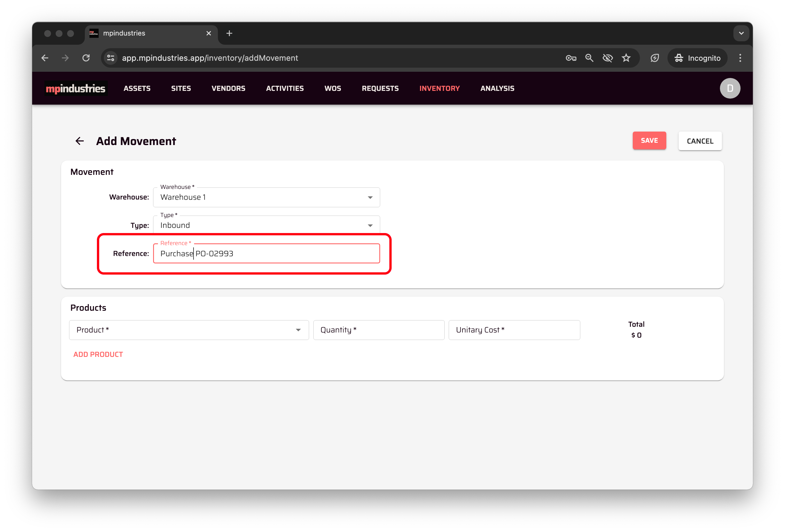Open the user avatar D menu
Screen dimensions: 785x532
coord(730,89)
